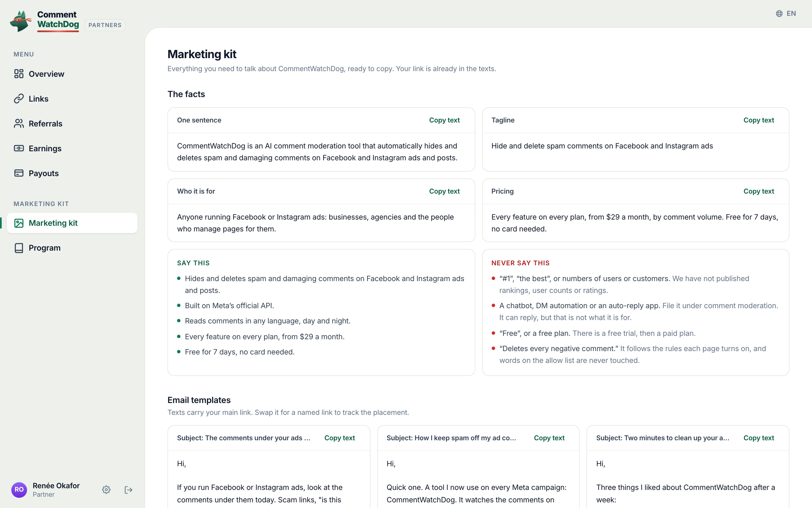Viewport: 812px width, 508px height.
Task: Open the Overview menu item
Action: (x=72, y=74)
